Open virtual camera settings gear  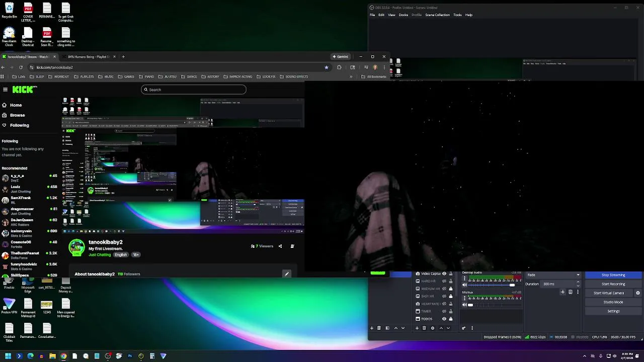638,293
